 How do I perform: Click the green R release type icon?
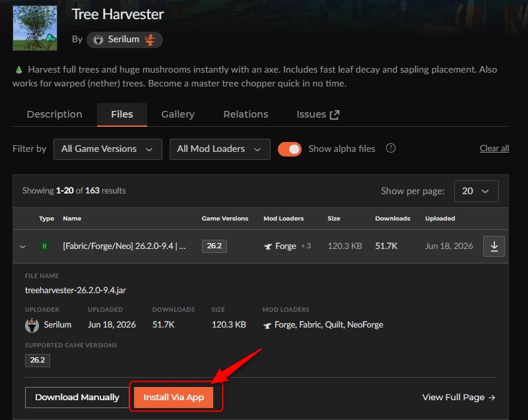[x=44, y=246]
